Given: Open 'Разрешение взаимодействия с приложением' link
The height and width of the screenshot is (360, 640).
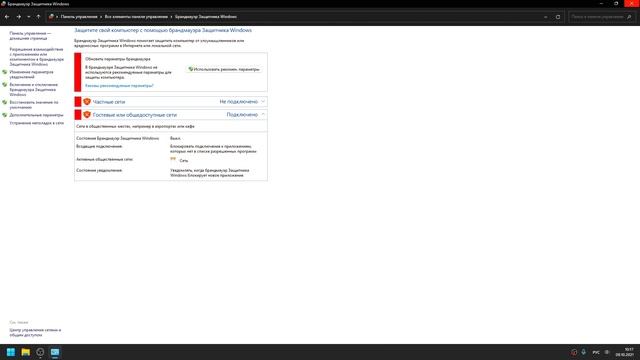Looking at the screenshot, I should coord(37,57).
